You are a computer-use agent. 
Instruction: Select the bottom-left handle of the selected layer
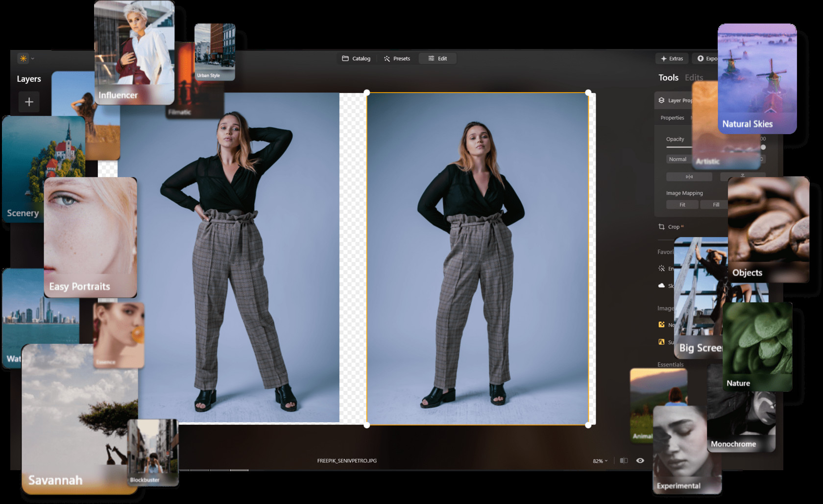point(367,425)
